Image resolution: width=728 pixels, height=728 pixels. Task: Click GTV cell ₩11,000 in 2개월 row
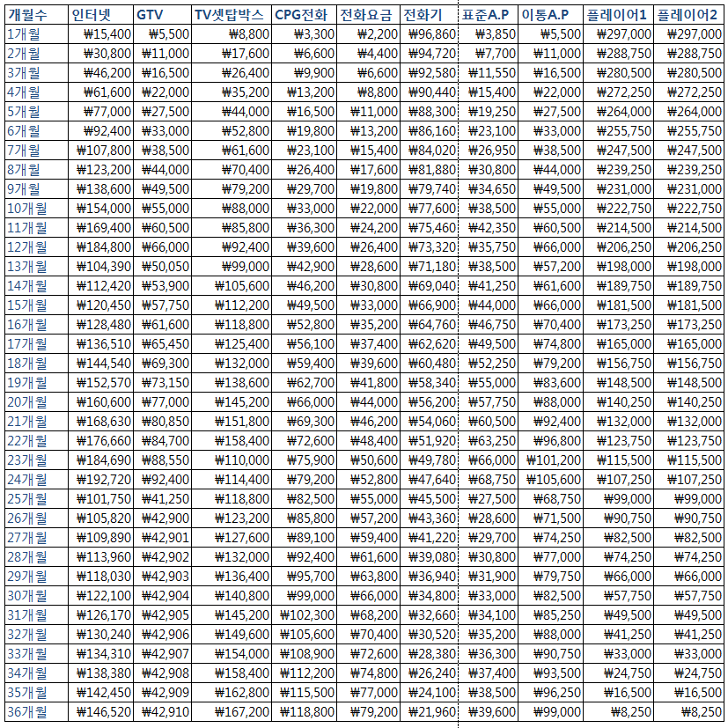pos(163,54)
